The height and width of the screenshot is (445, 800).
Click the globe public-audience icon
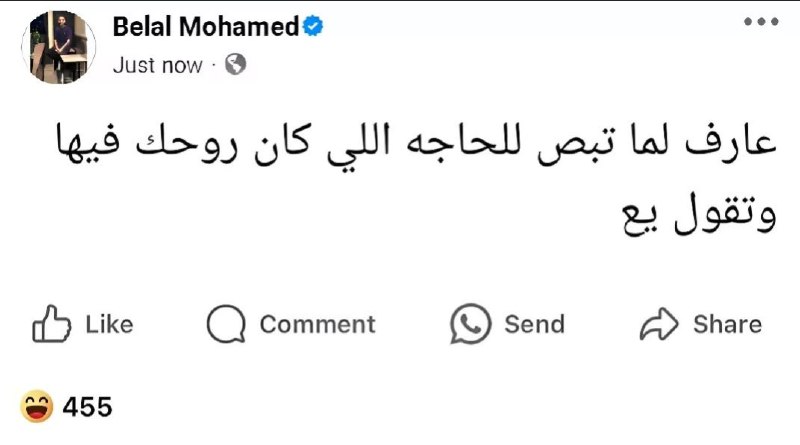click(x=235, y=64)
